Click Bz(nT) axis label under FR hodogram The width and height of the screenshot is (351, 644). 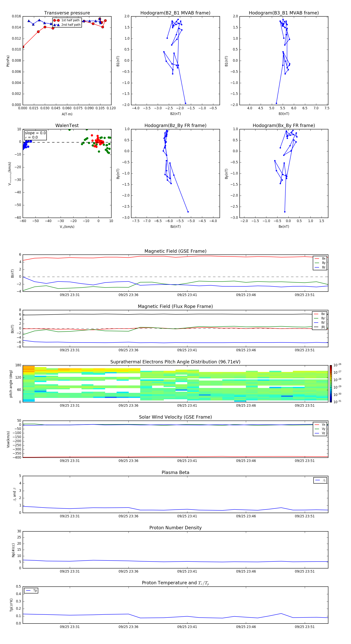tap(175, 227)
